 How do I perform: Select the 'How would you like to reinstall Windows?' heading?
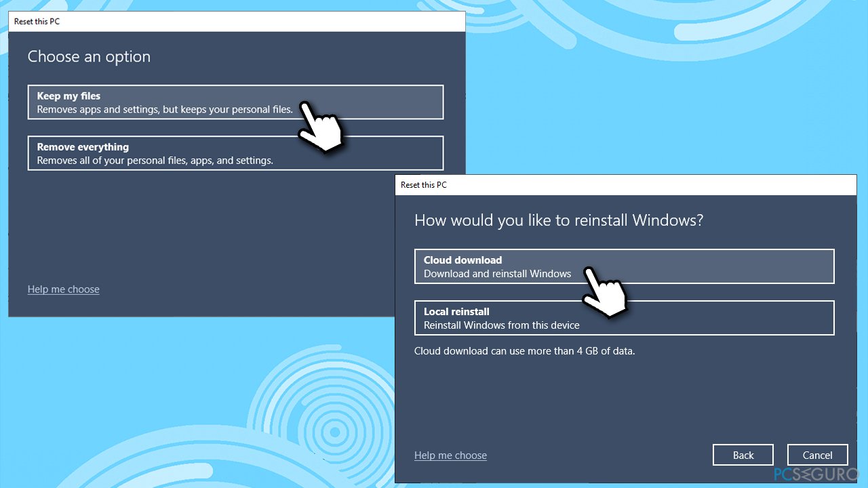(559, 220)
